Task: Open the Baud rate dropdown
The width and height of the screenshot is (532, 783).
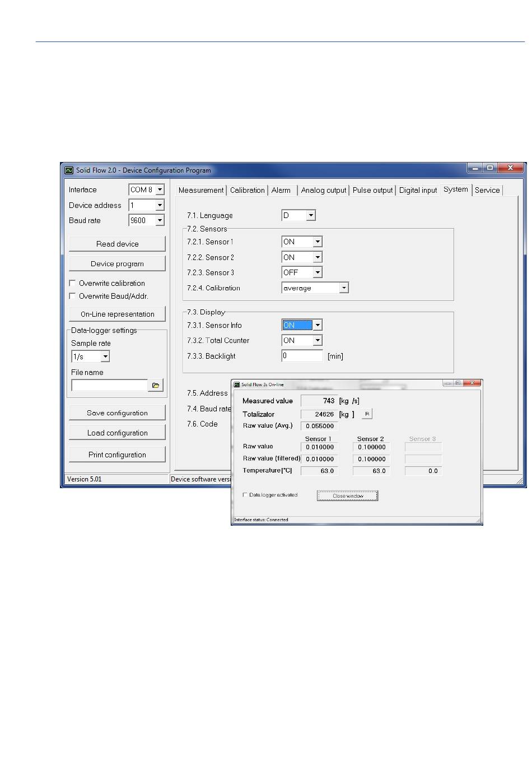Action: click(160, 220)
